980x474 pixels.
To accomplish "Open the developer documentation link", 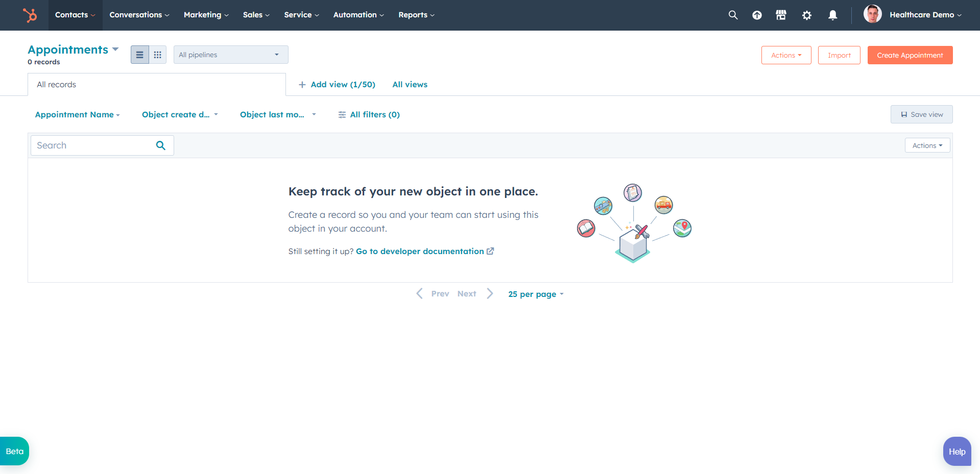I will [420, 251].
